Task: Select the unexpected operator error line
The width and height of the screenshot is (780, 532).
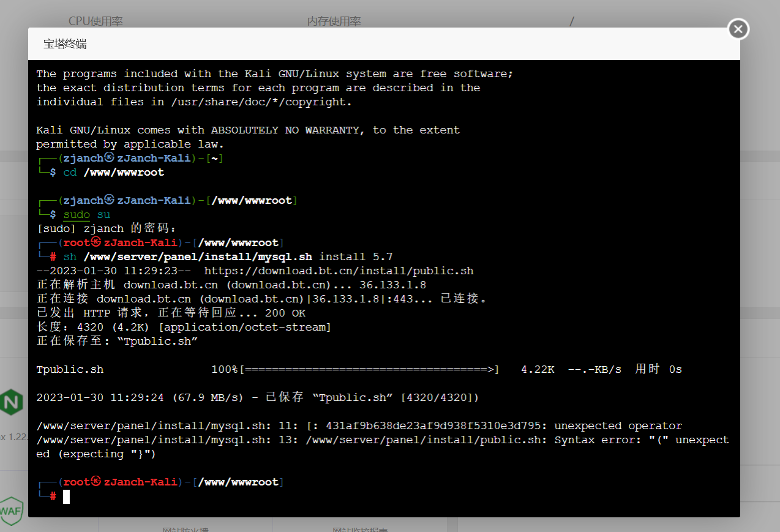Action: 359,425
